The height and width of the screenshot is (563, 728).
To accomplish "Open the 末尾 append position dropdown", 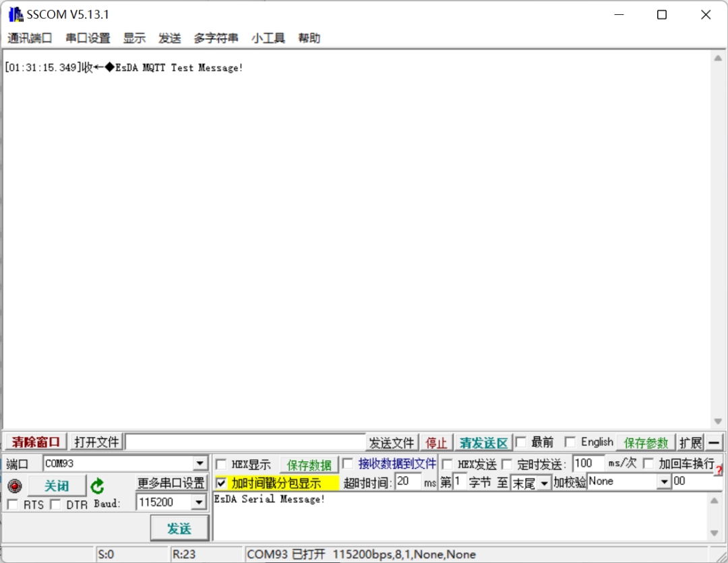I will 544,483.
